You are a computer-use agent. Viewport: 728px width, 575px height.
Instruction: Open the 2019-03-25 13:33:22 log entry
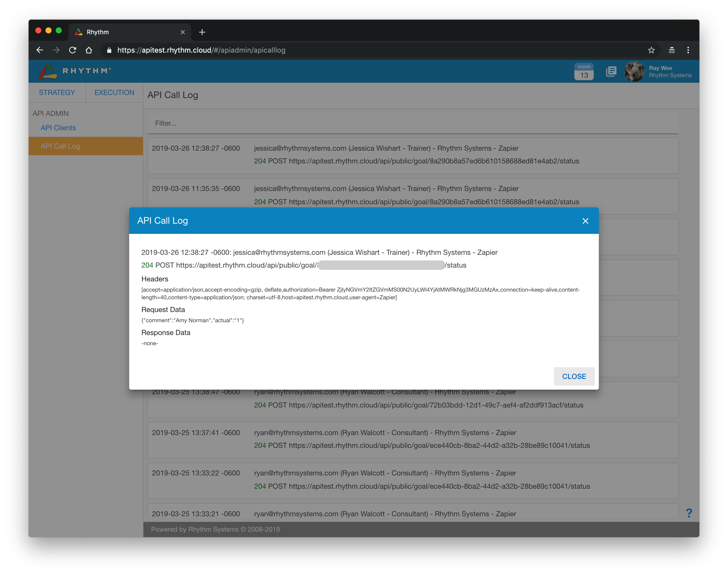[x=413, y=481]
